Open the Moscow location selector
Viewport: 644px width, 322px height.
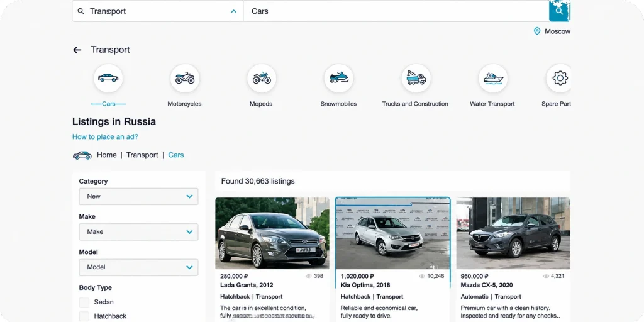click(557, 31)
